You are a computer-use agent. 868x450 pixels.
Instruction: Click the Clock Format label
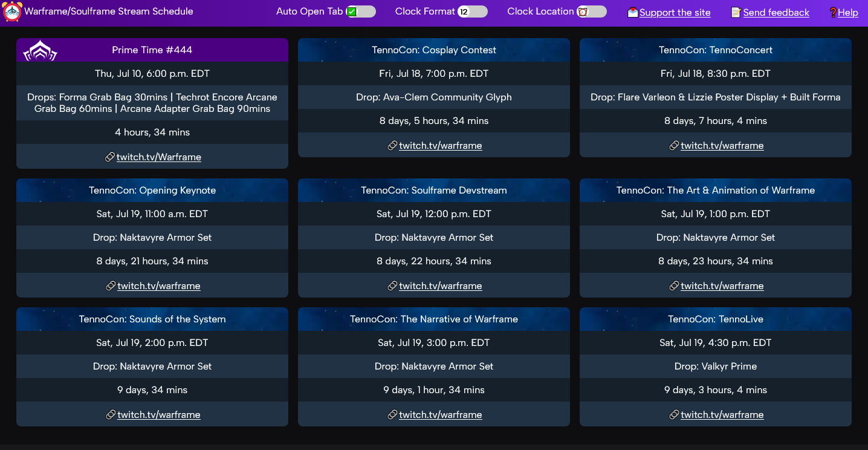pos(425,11)
